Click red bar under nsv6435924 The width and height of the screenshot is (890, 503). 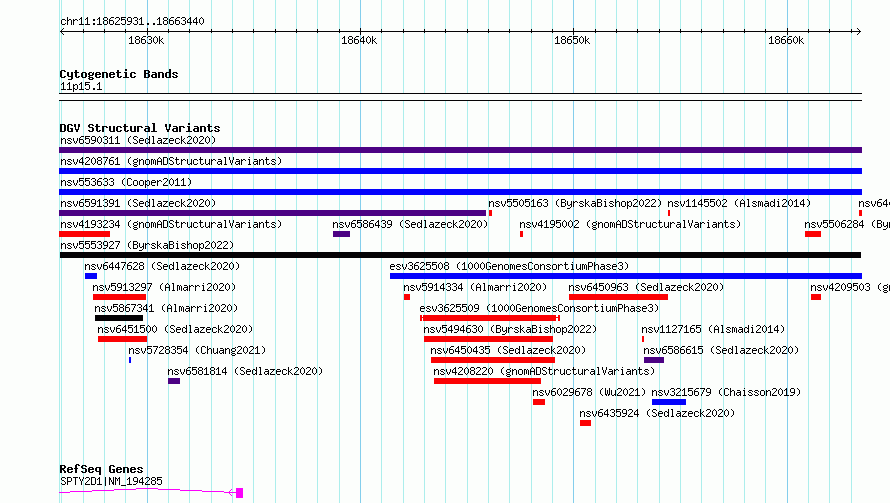585,423
